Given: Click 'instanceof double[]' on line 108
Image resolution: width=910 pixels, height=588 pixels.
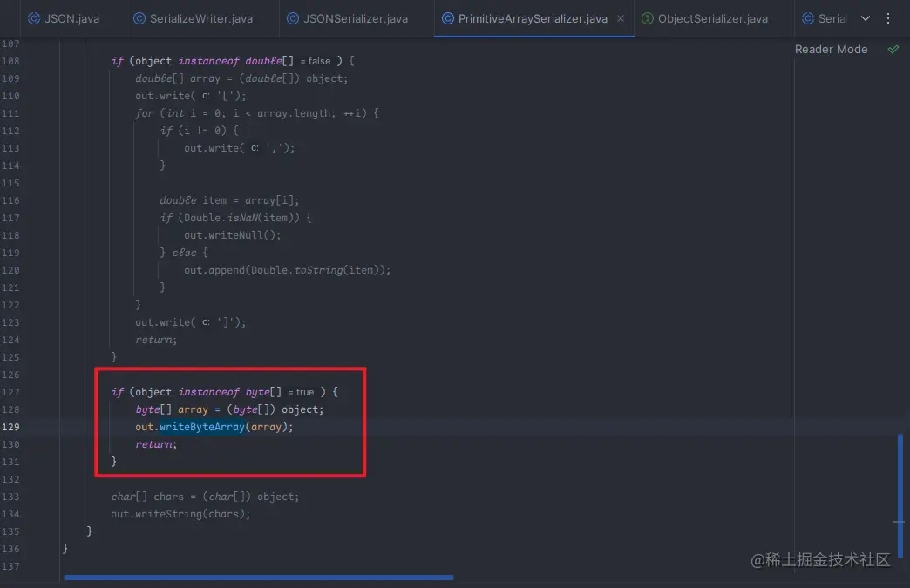Looking at the screenshot, I should tap(236, 61).
